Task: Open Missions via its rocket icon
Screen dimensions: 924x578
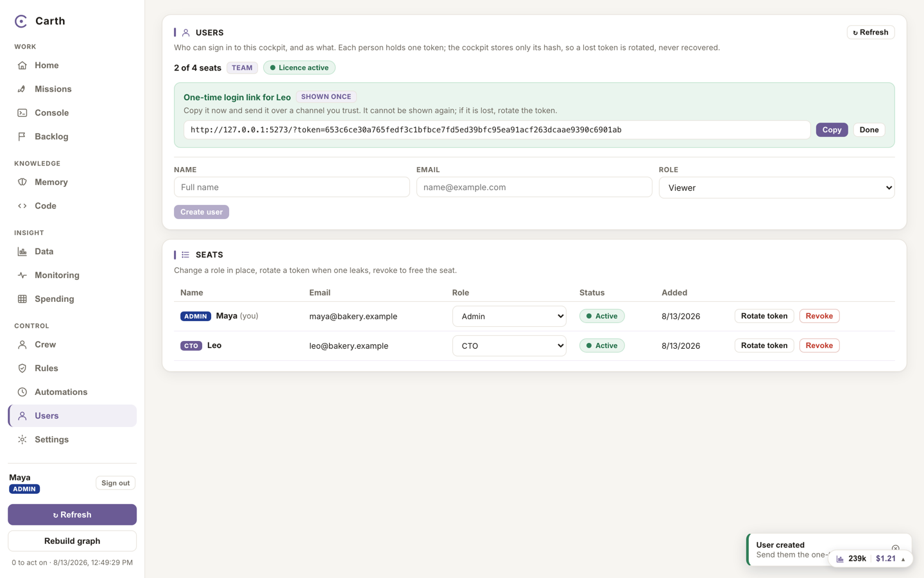Action: point(22,89)
